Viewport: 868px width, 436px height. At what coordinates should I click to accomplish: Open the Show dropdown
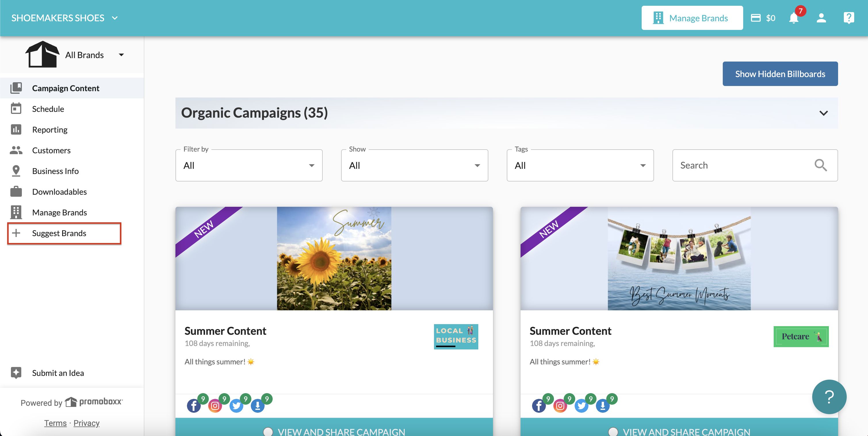click(x=414, y=165)
